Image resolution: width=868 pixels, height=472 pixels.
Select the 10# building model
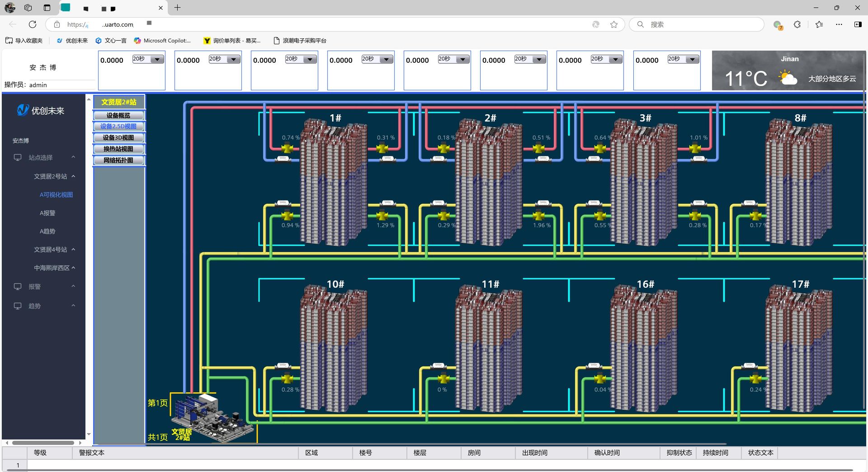point(335,348)
